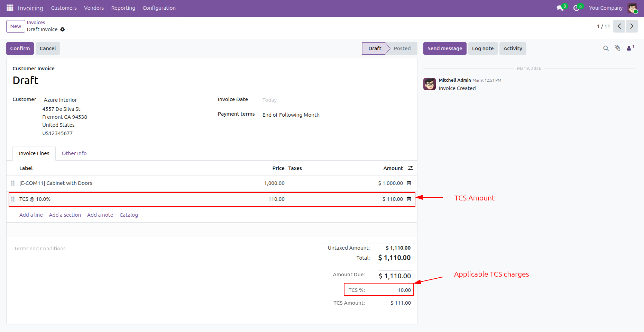Open the apps grid home menu
This screenshot has height=332, width=644.
[10, 8]
